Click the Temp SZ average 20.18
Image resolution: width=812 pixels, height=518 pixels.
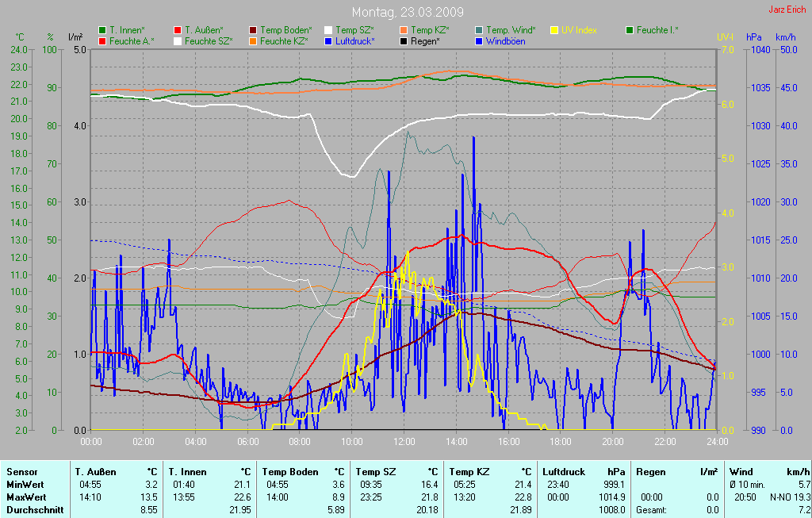pyautogui.click(x=427, y=510)
